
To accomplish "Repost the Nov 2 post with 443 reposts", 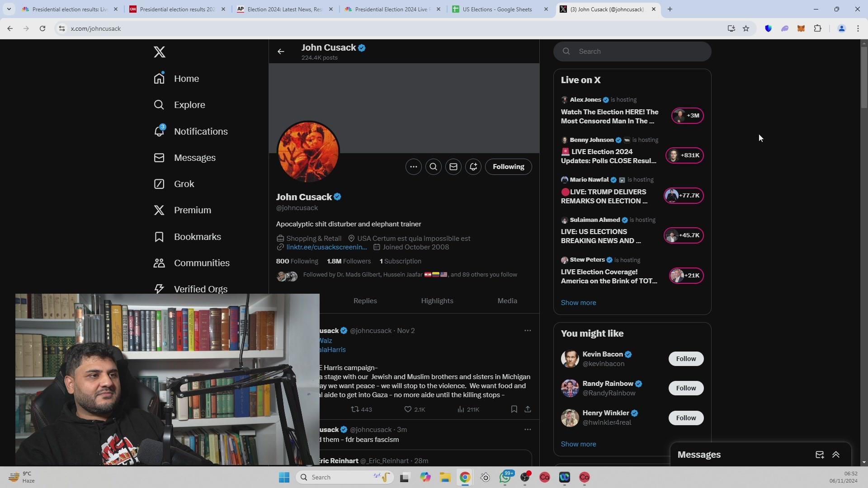I will (x=362, y=409).
